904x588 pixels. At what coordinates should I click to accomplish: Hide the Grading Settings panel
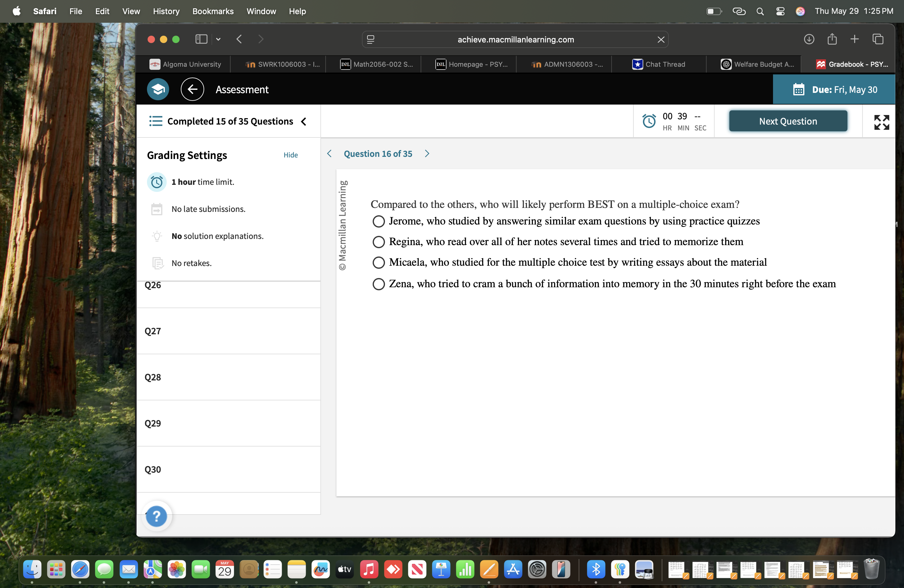coord(290,155)
